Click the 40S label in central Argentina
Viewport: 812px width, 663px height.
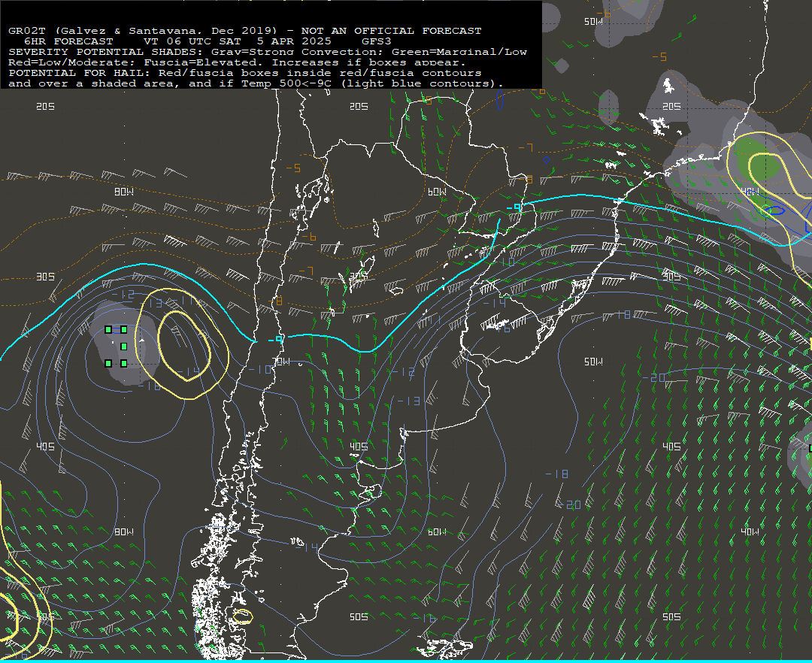pos(359,447)
